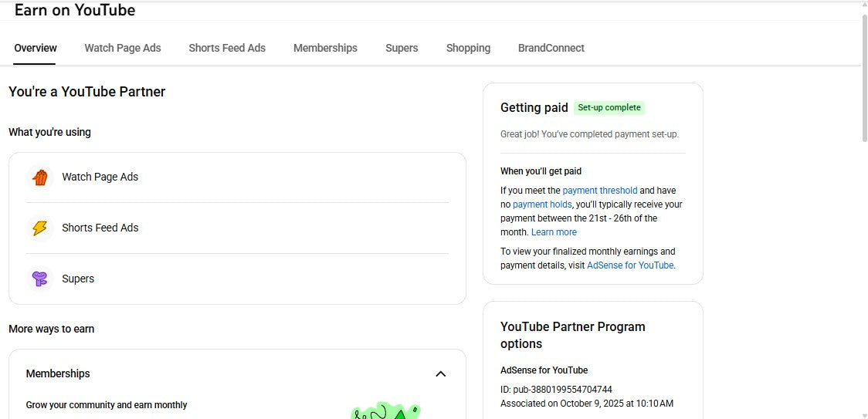Image resolution: width=868 pixels, height=419 pixels.
Task: Select the Supers tab
Action: coord(402,48)
